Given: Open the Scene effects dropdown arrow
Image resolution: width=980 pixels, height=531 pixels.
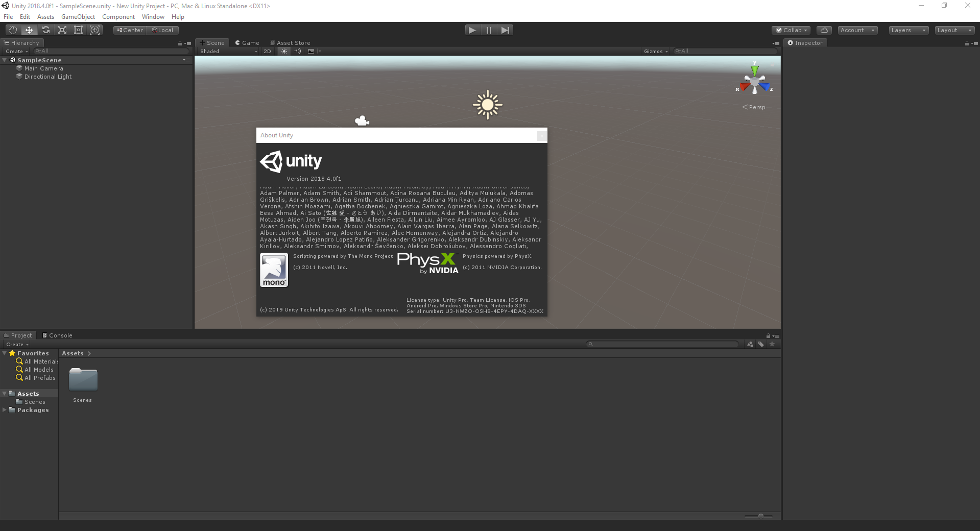Looking at the screenshot, I should point(320,51).
